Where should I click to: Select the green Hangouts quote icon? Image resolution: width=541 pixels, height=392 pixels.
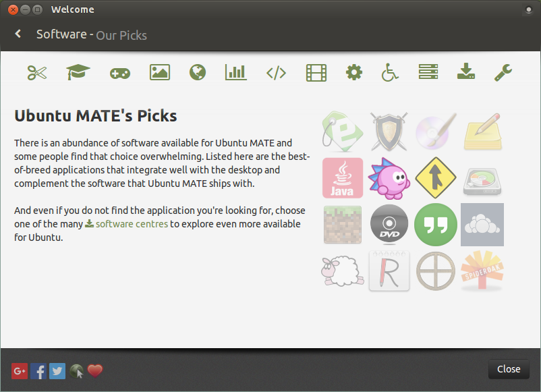(436, 225)
